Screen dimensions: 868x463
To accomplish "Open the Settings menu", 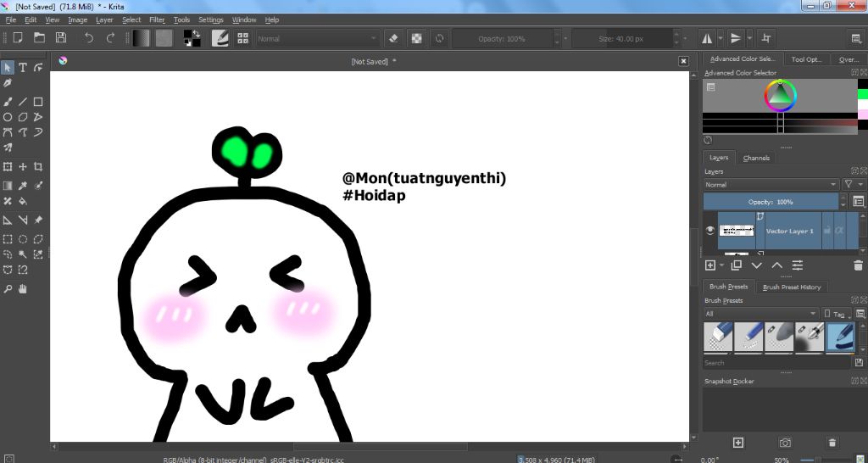I will 210,20.
